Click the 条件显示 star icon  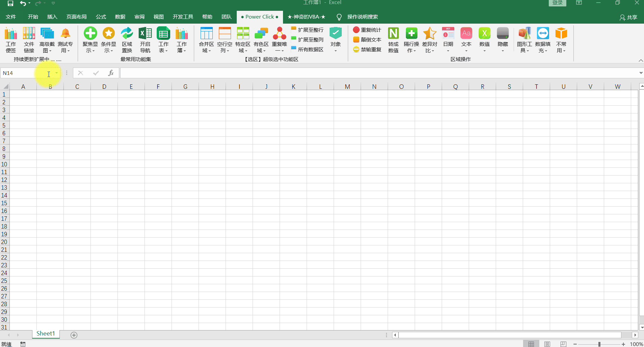point(108,40)
